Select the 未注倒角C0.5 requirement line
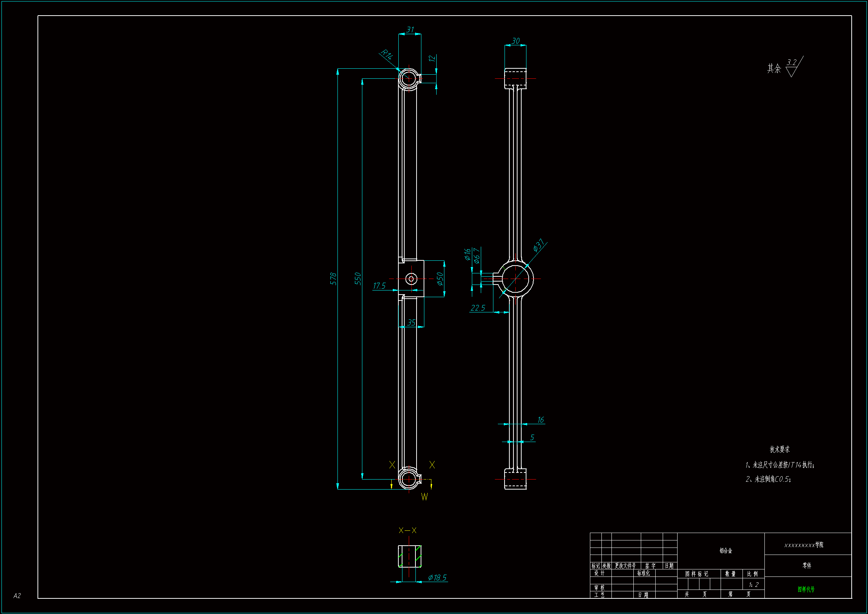Viewport: 868px width, 614px height. pos(768,479)
